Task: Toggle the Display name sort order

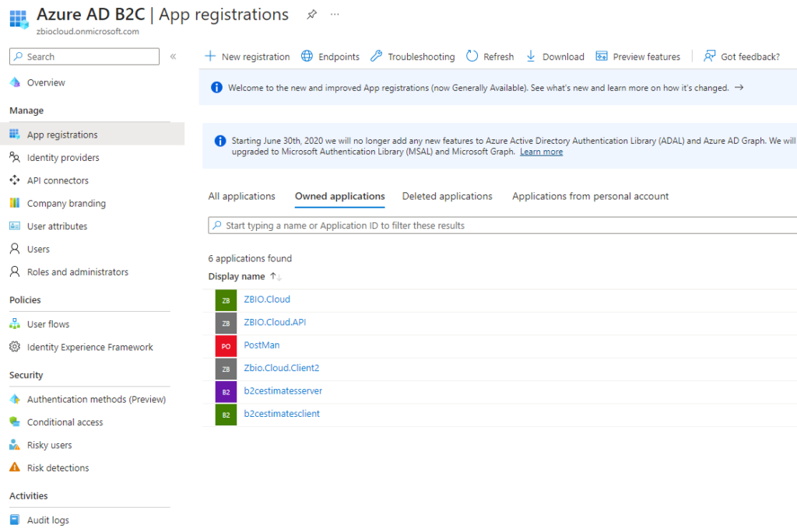Action: pos(273,276)
